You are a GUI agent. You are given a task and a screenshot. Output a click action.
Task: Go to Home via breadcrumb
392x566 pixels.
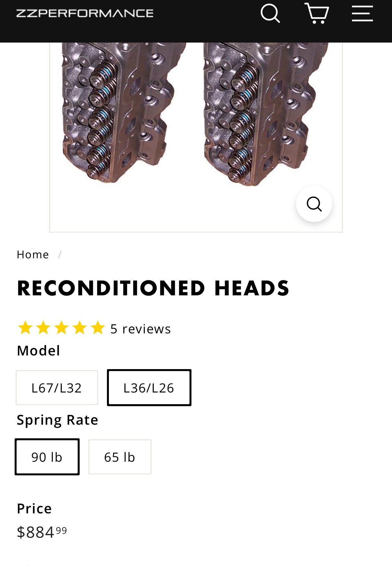coord(33,254)
